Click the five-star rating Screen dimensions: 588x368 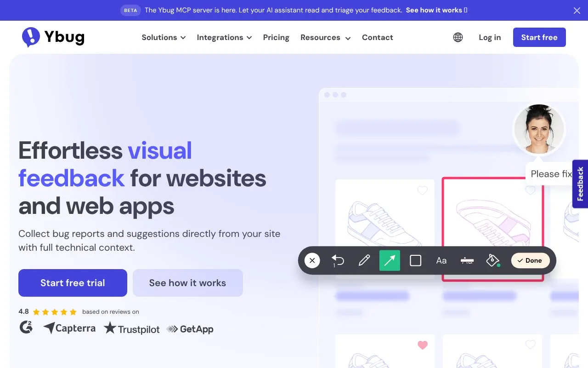tap(55, 312)
